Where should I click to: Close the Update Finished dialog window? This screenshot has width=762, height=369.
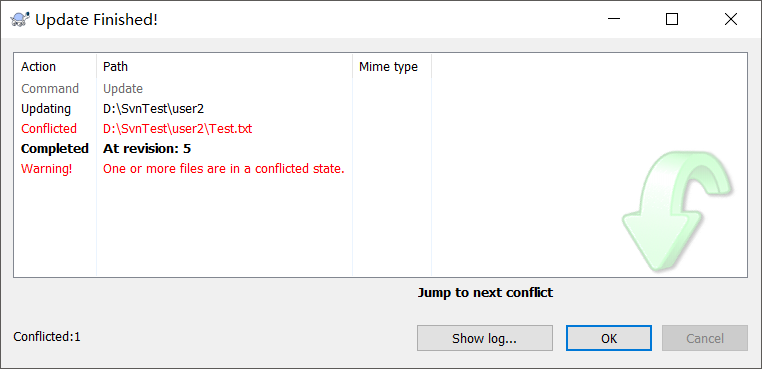(x=730, y=19)
